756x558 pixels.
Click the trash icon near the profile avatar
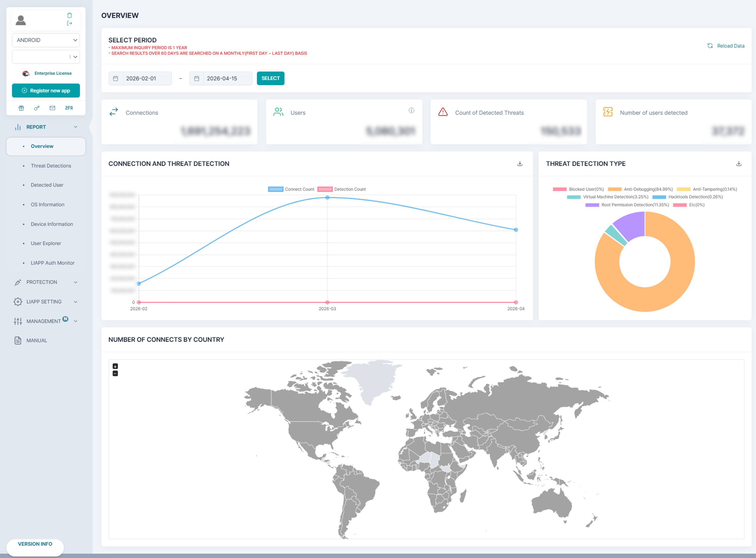tap(69, 15)
